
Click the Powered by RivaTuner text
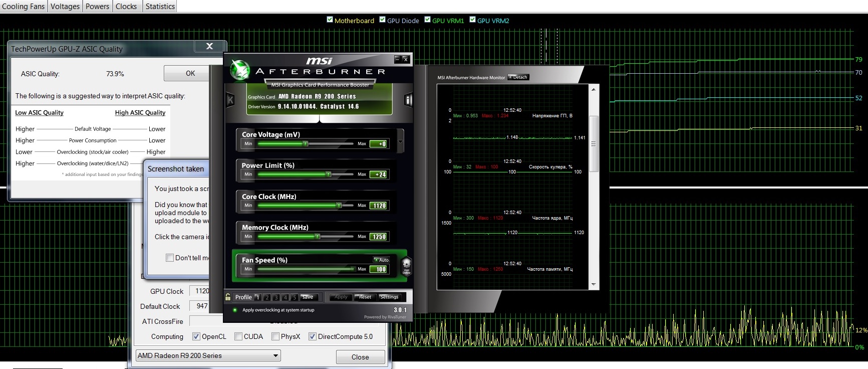(385, 317)
